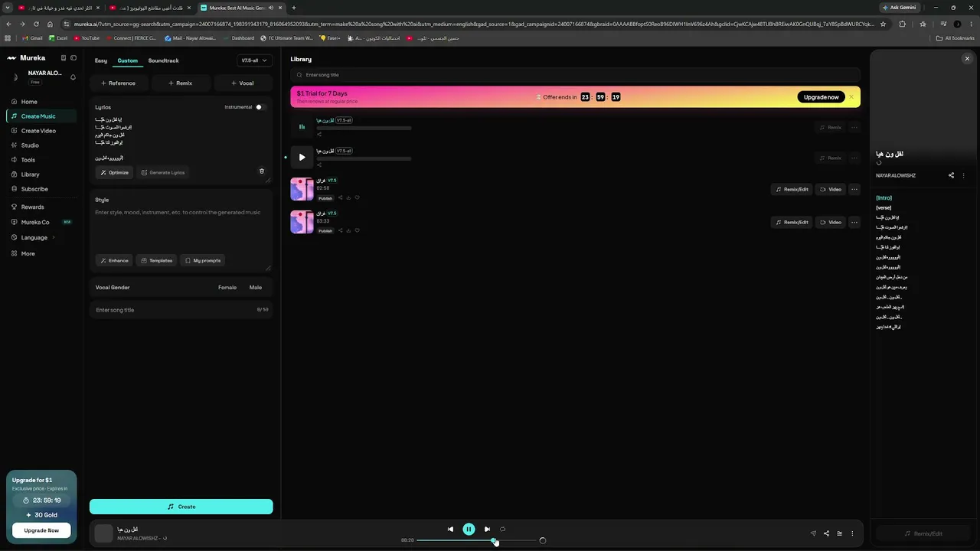This screenshot has width=980, height=551.
Task: Open style Templates
Action: [x=156, y=260]
